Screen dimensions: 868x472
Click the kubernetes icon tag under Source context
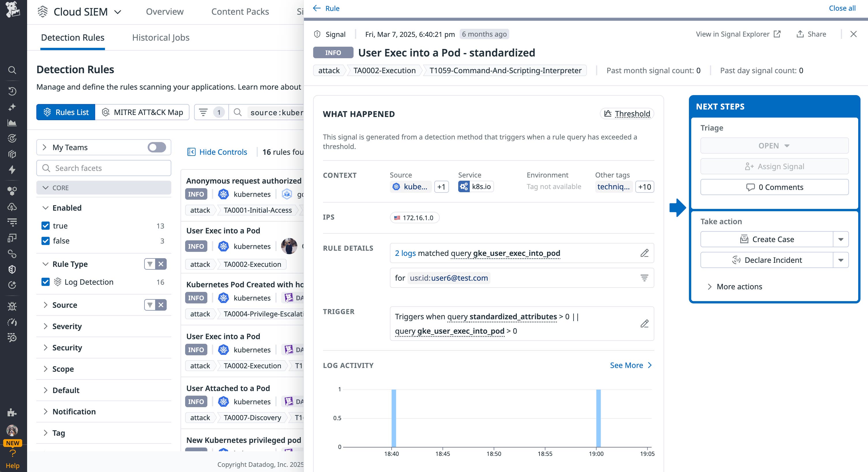click(x=396, y=187)
